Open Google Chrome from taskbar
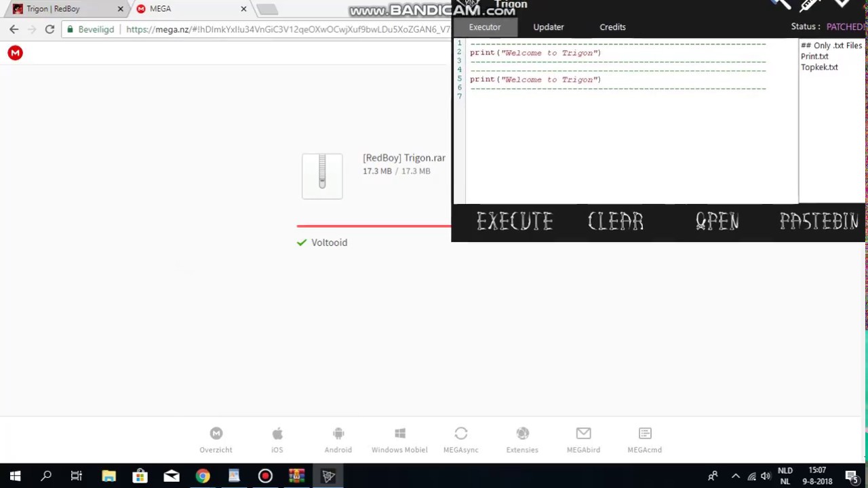Image resolution: width=868 pixels, height=488 pixels. tap(203, 476)
